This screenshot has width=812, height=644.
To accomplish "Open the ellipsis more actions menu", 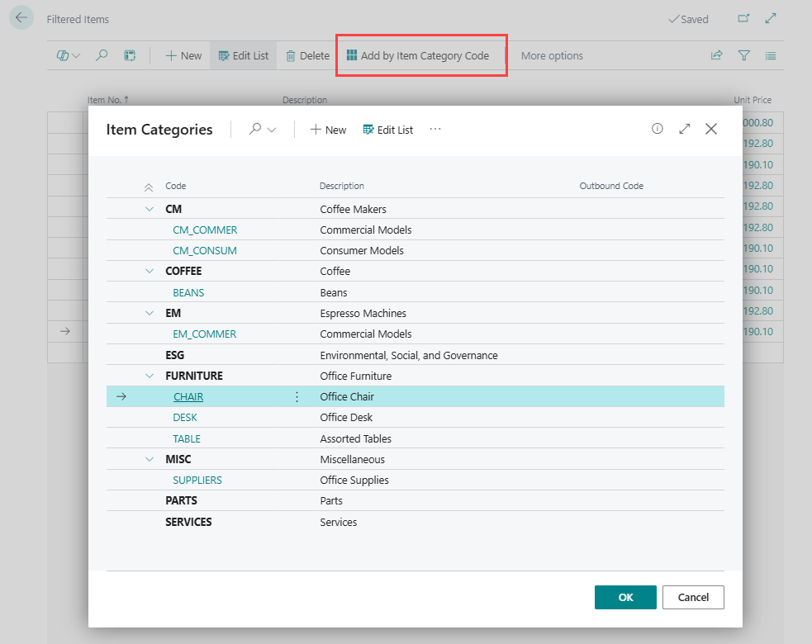I will (435, 129).
